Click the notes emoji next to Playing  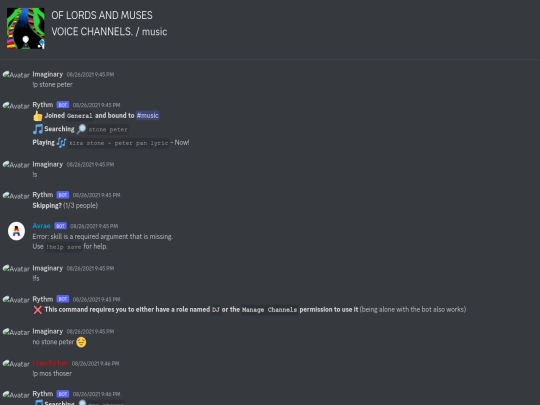(x=61, y=143)
